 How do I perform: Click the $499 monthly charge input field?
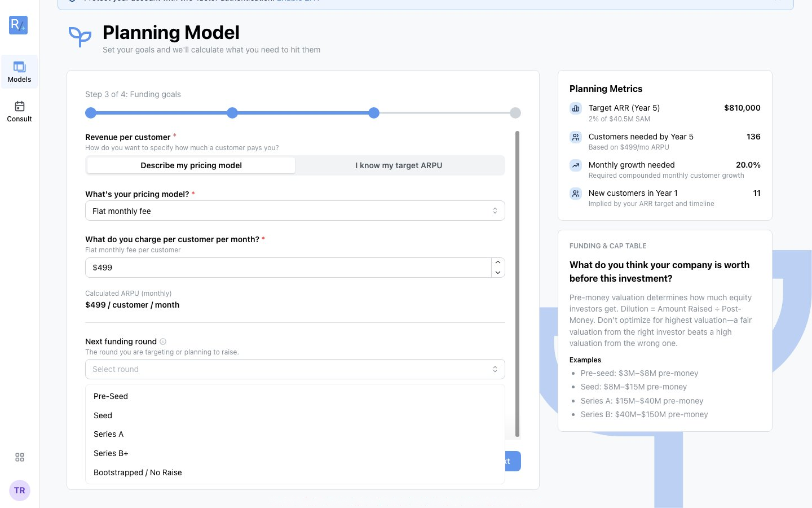(288, 268)
